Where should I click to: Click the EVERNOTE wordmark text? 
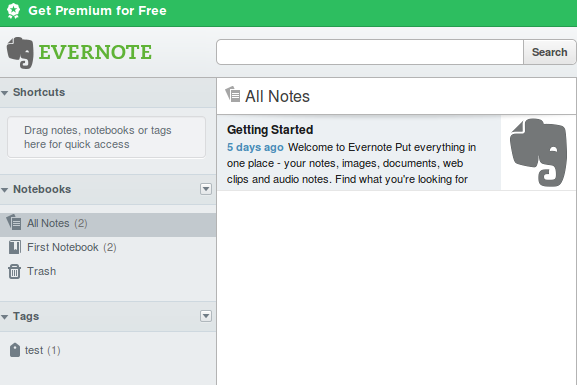pyautogui.click(x=95, y=52)
